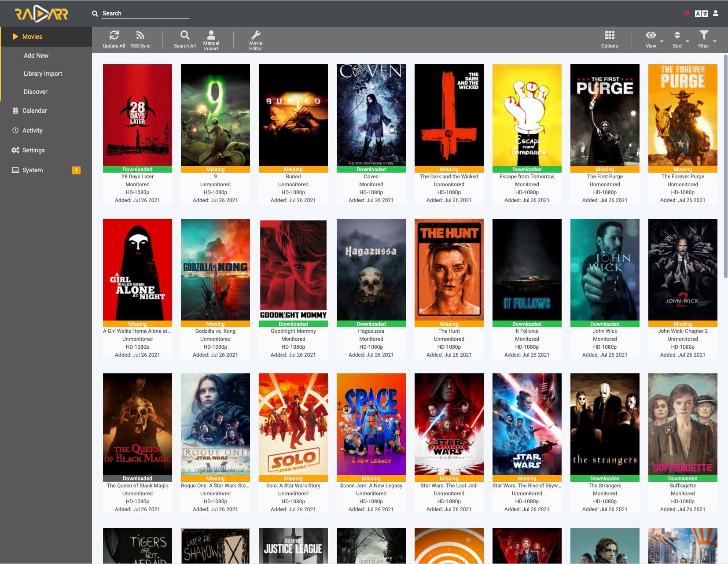Open the Rogue One poster
728x564 pixels.
click(215, 424)
